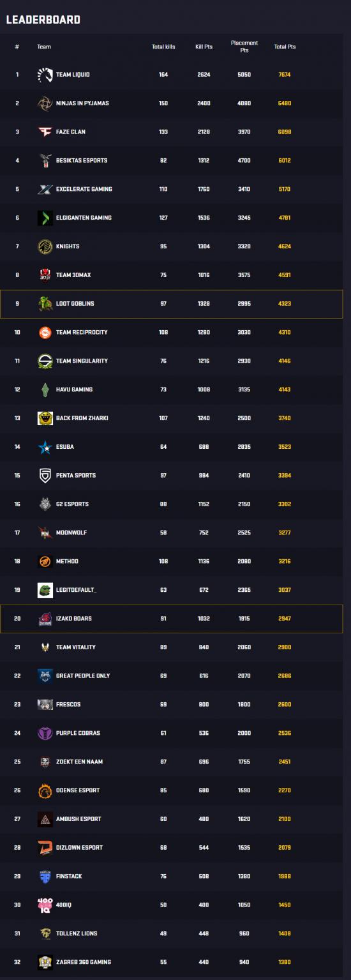Click the FaZe Clan logo icon

[45, 132]
